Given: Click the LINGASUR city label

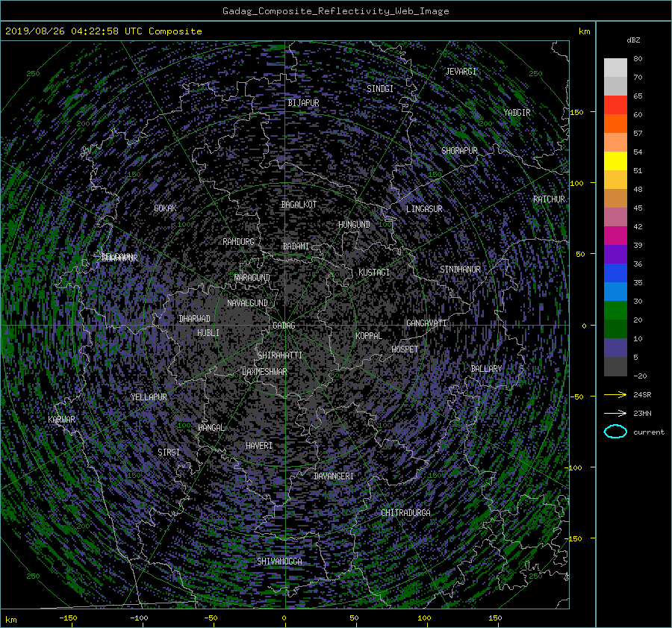Looking at the screenshot, I should click(424, 209).
